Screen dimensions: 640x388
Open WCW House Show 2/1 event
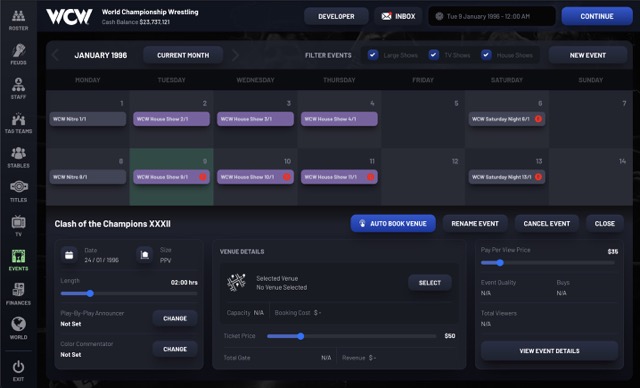click(x=171, y=119)
